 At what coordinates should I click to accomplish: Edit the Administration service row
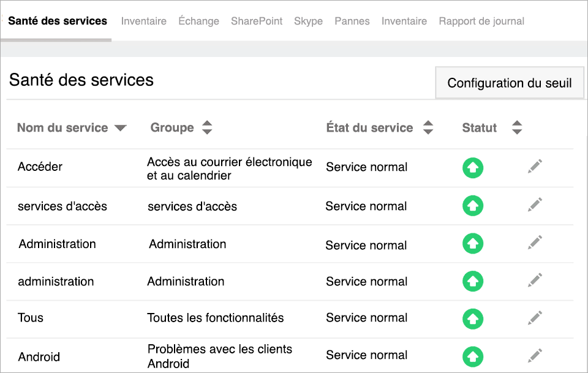(534, 243)
